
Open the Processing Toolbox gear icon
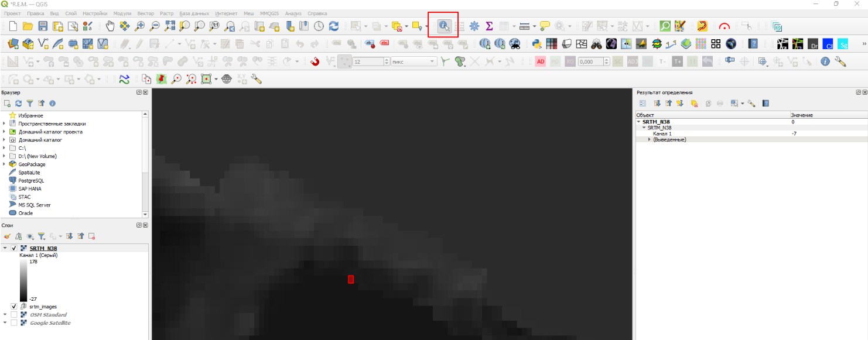(474, 26)
